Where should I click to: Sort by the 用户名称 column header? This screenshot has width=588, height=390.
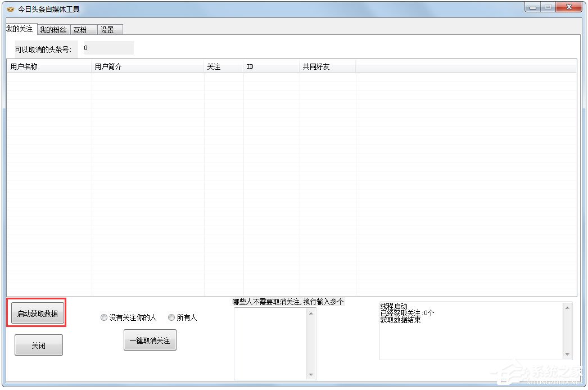click(x=49, y=67)
